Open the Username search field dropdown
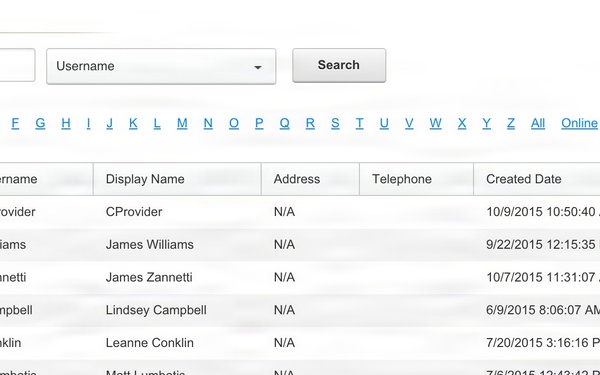 [161, 66]
